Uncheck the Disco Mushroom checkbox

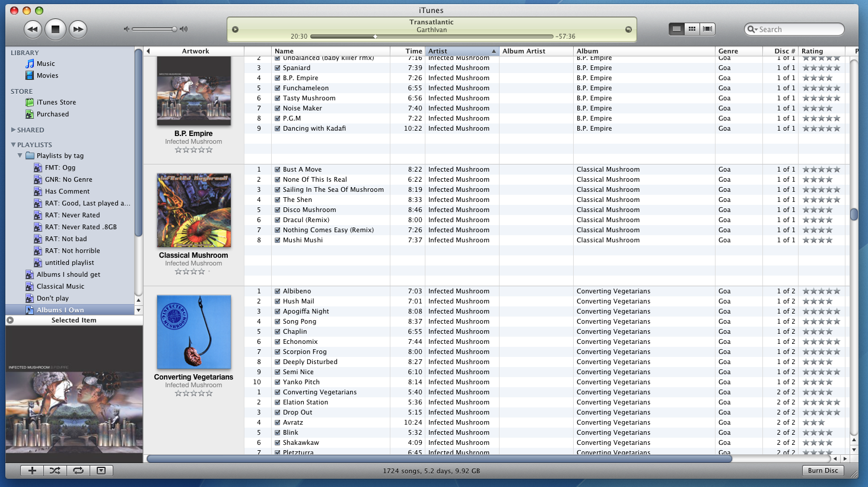point(277,210)
